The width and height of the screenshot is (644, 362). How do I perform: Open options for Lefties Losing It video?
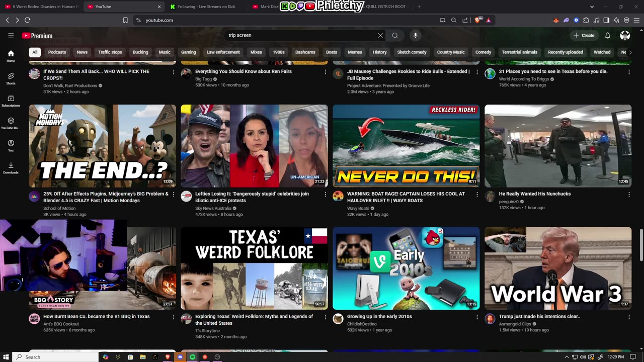coord(325,194)
